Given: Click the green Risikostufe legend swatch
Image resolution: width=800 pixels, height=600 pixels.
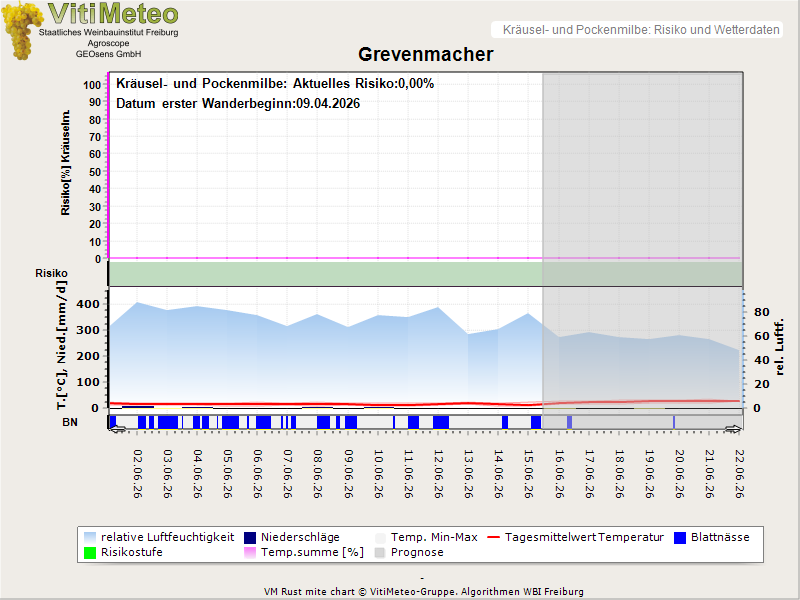Looking at the screenshot, I should pos(90,553).
